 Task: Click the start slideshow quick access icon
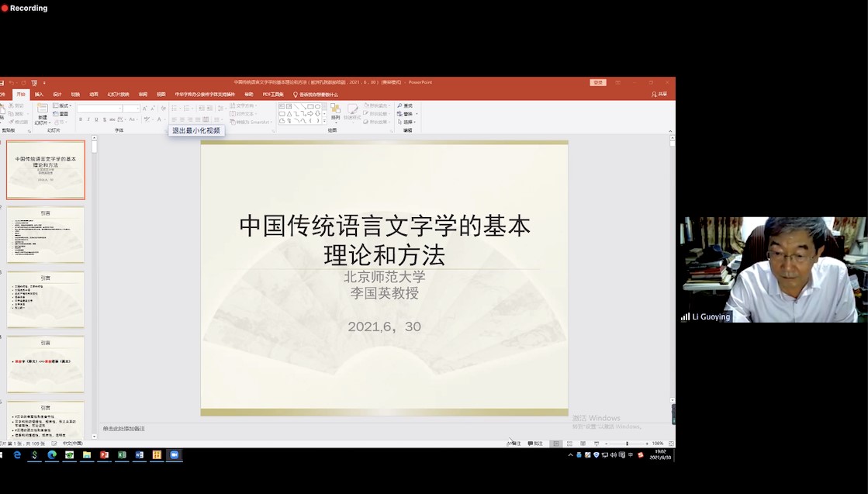click(34, 83)
